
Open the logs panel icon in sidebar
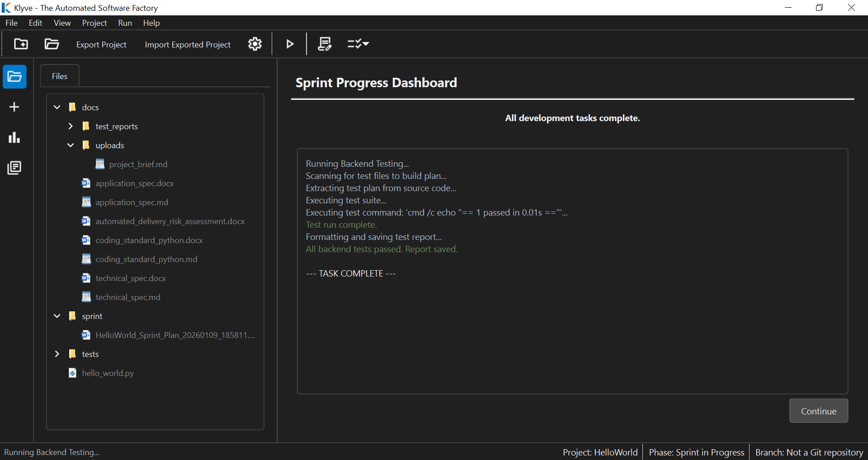[x=14, y=168]
